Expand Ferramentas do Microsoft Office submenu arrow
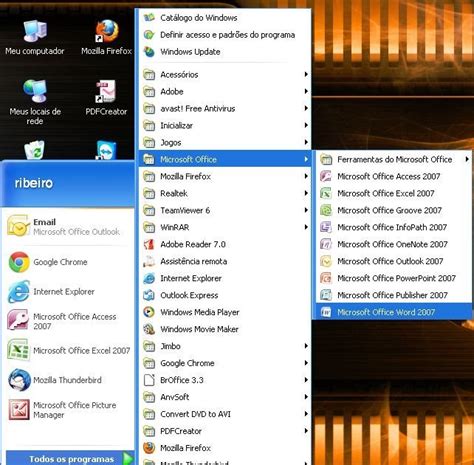 (x=467, y=159)
